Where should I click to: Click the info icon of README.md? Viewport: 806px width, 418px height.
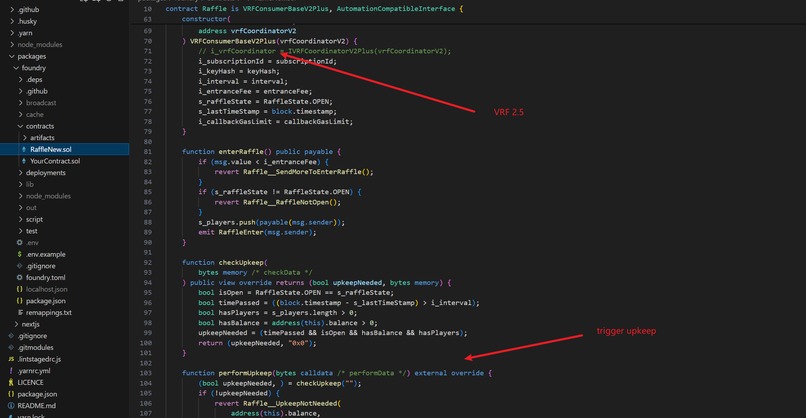(11, 406)
